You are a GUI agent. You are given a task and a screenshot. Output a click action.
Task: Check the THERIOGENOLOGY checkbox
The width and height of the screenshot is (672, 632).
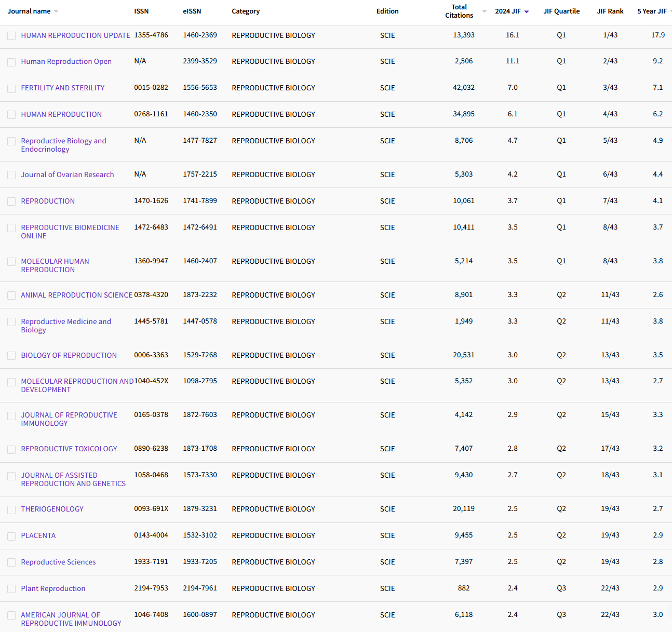[x=11, y=509]
